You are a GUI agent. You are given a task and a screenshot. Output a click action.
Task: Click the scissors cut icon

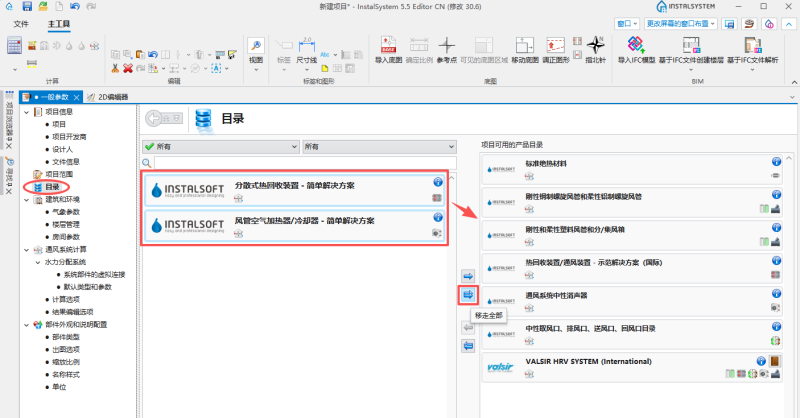click(x=115, y=68)
